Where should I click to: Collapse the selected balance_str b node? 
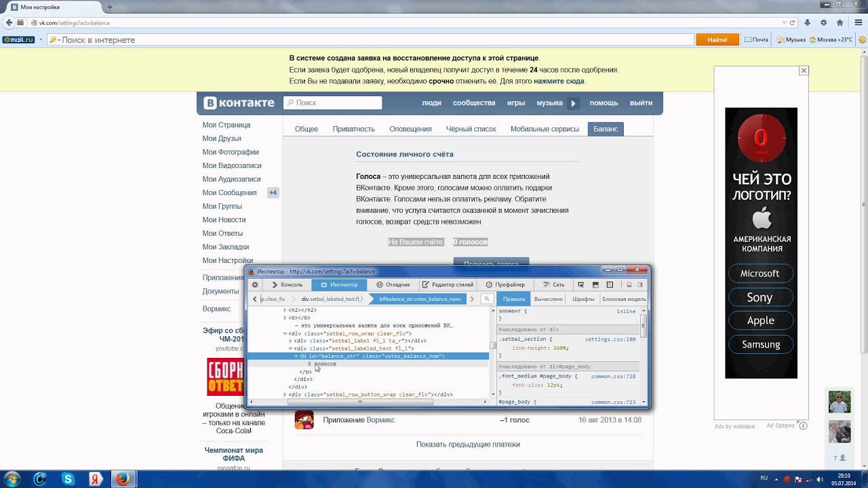(296, 356)
